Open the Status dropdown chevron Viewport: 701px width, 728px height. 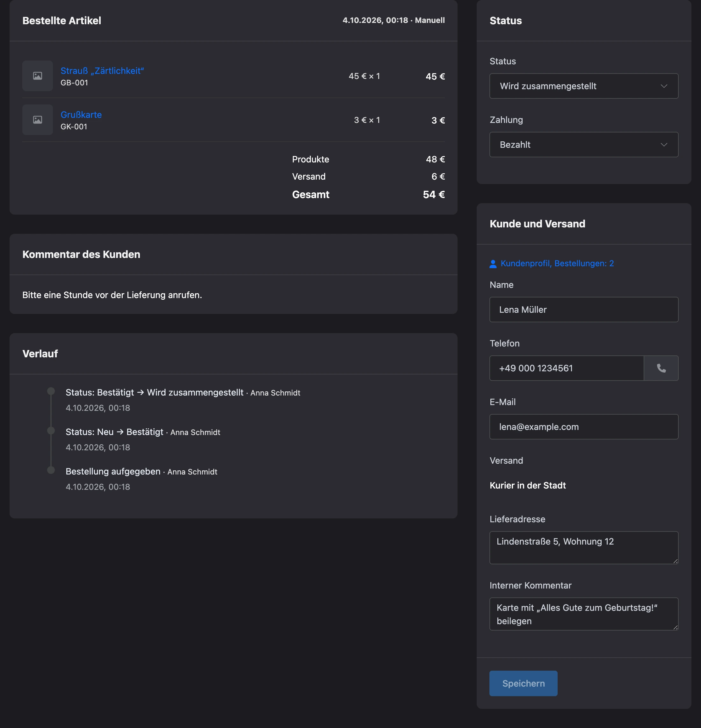pyautogui.click(x=664, y=86)
